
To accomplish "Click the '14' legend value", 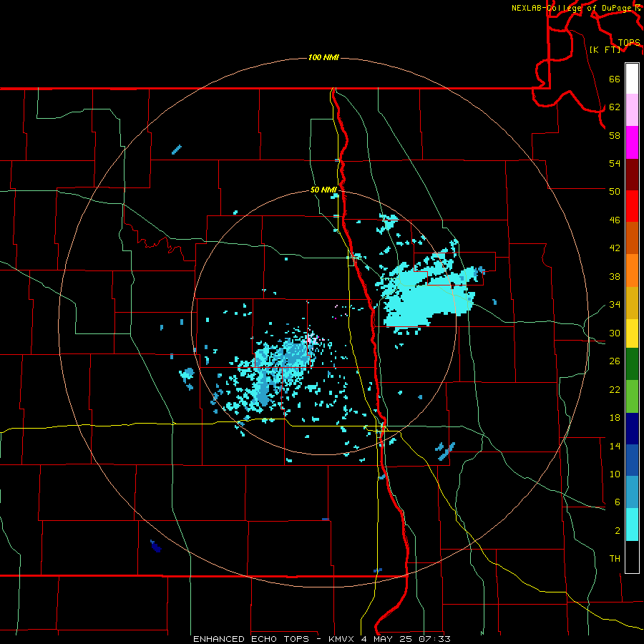I will (x=615, y=446).
